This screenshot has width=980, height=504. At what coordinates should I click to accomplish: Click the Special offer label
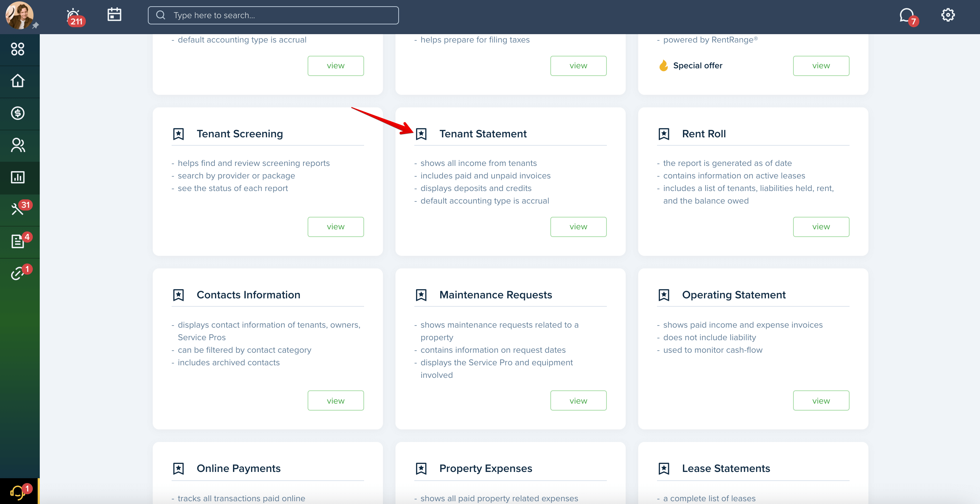698,66
